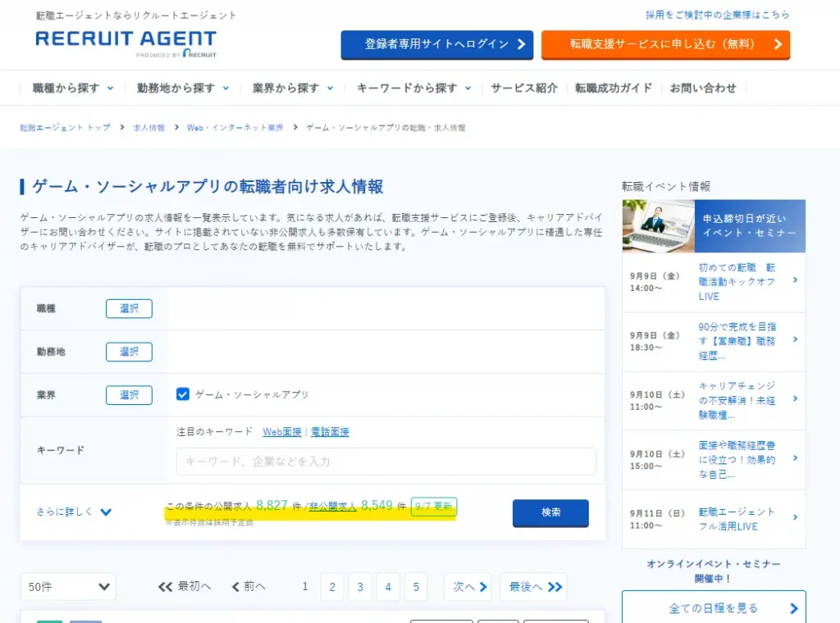This screenshot has height=623, width=840.
Task: Open the お問い合わせ menu item
Action: (703, 88)
